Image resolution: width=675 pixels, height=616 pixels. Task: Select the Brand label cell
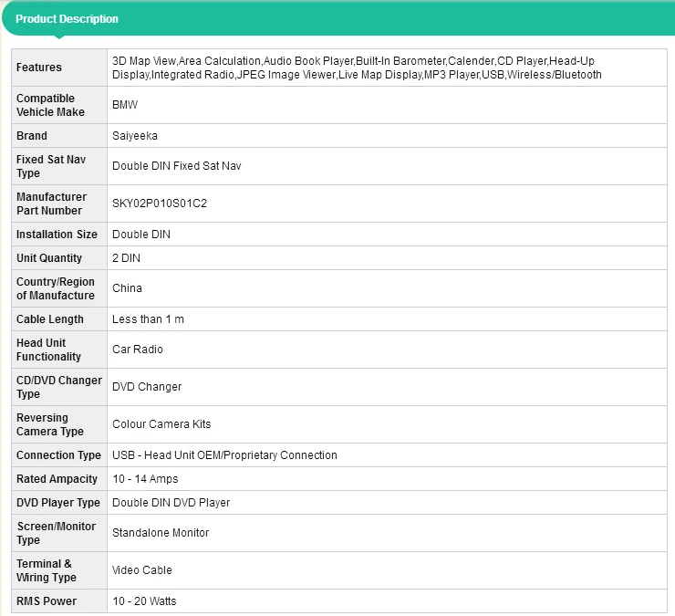59,136
